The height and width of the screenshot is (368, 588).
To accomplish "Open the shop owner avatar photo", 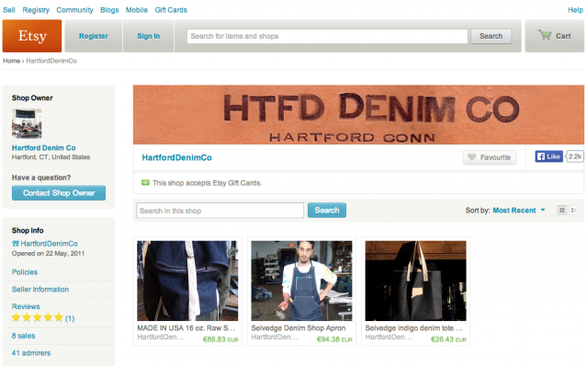I will 27,123.
